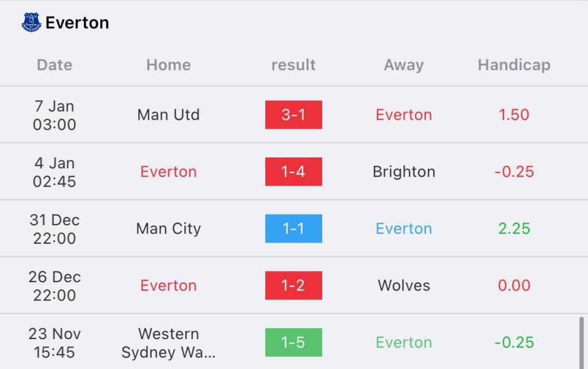Select the Away column header
588x369 pixels.
[404, 65]
